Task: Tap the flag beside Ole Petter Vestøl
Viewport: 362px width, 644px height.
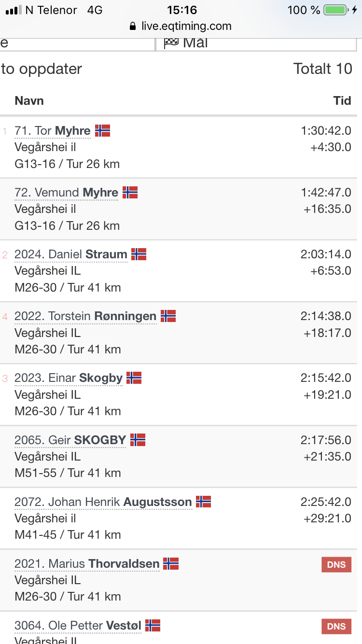Action: [x=153, y=626]
